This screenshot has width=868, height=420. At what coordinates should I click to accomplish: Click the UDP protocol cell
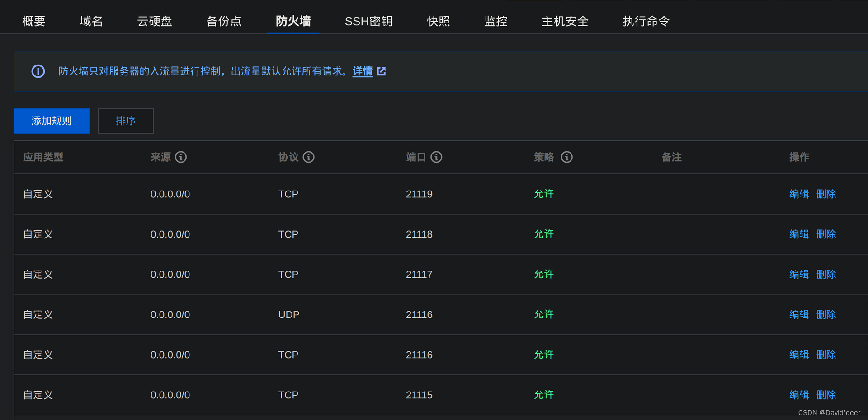289,315
